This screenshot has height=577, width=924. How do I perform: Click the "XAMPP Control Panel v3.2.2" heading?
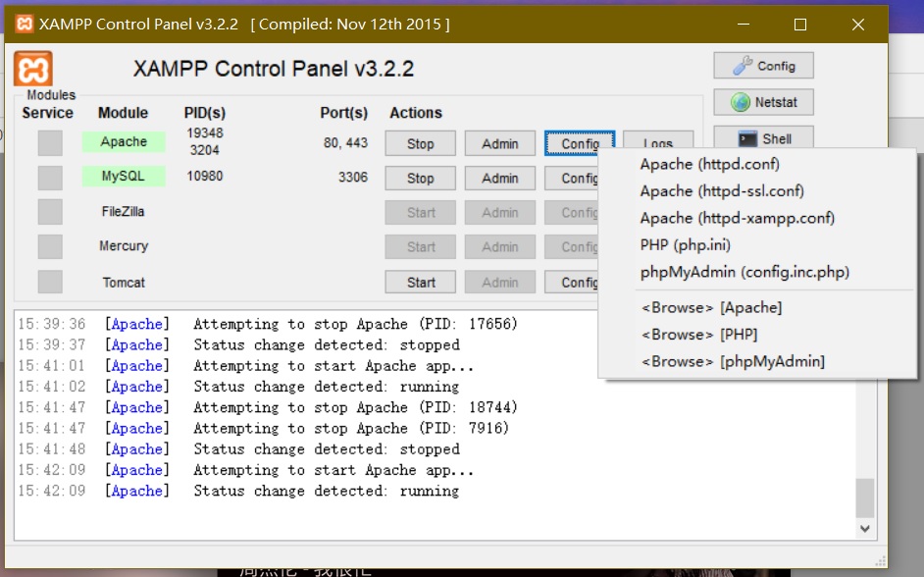point(274,69)
